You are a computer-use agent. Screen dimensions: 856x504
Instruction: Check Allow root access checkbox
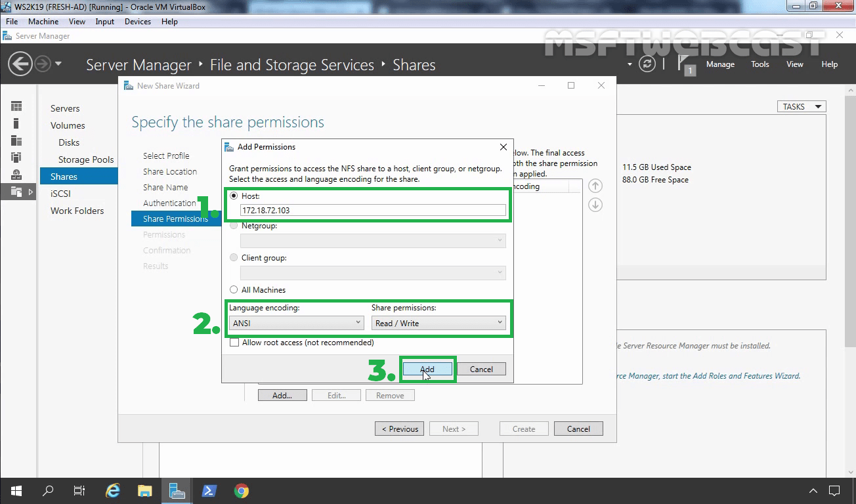(234, 342)
